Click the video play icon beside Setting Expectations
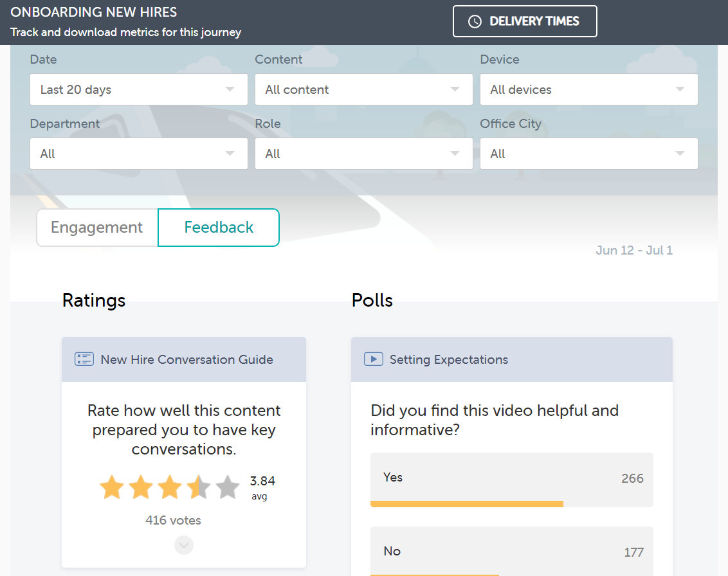The width and height of the screenshot is (728, 576). [373, 359]
